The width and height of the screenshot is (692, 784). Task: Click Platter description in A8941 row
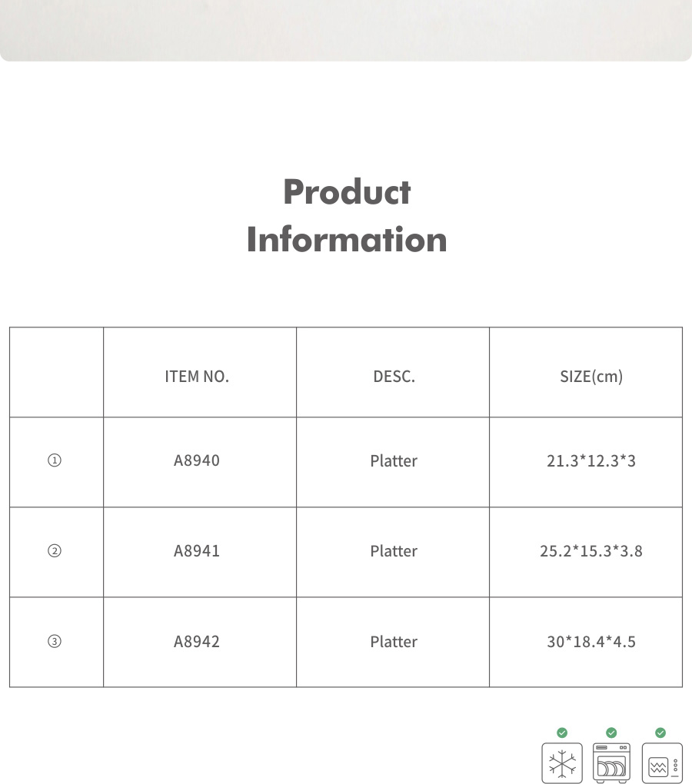point(394,551)
